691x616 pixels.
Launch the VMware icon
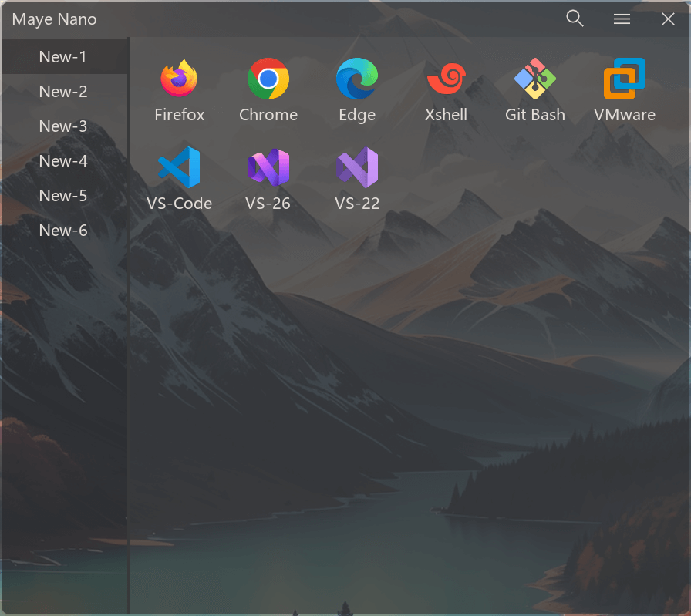pos(624,79)
